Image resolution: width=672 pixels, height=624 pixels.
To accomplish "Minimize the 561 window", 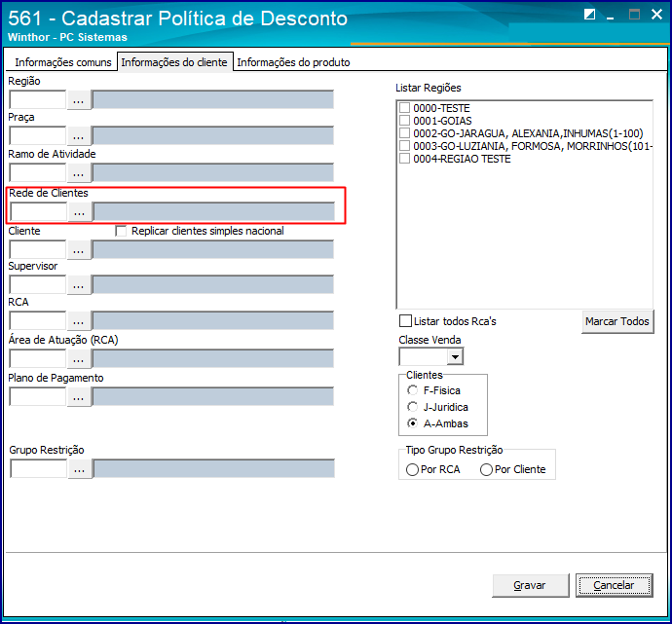I will [611, 17].
